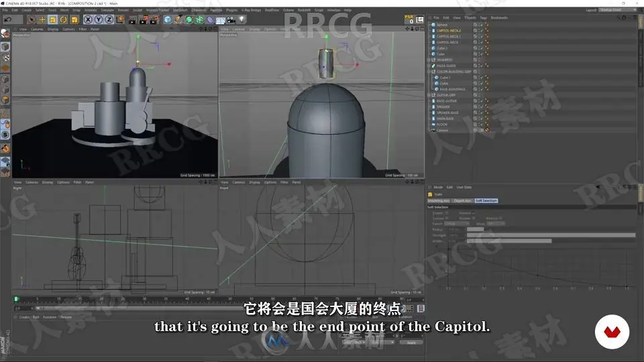Select CAPITOL-NECK.2 object in Object Manager
The width and height of the screenshot is (644, 362).
tap(449, 30)
